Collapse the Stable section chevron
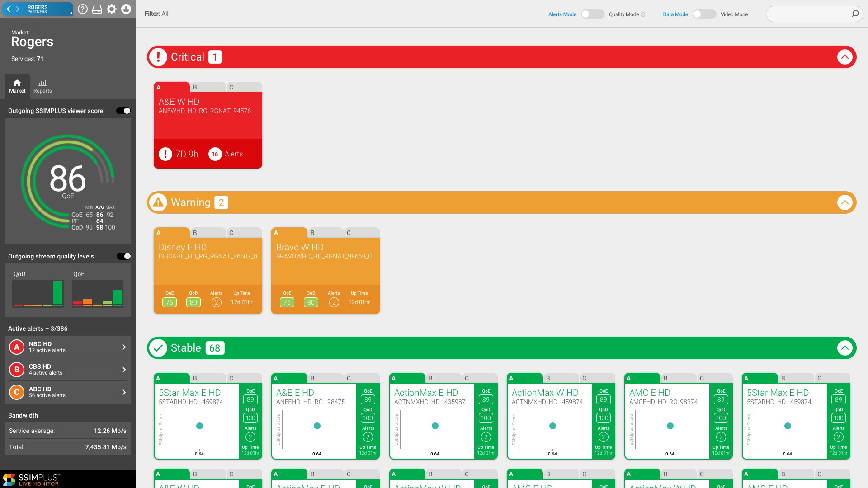This screenshot has height=488, width=868. (x=844, y=348)
